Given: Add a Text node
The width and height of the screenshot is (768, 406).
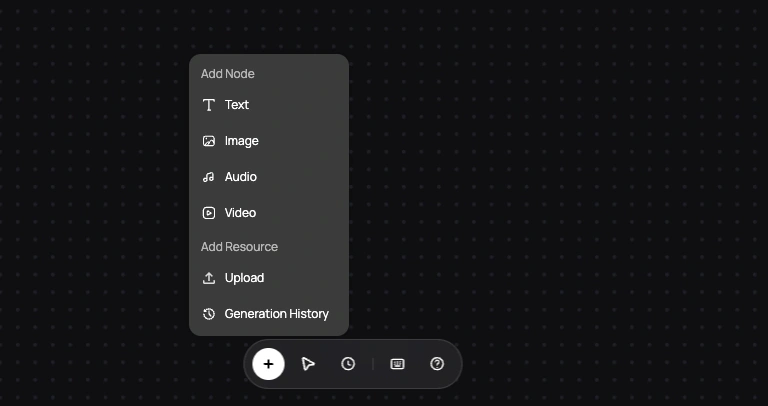Looking at the screenshot, I should click(269, 105).
